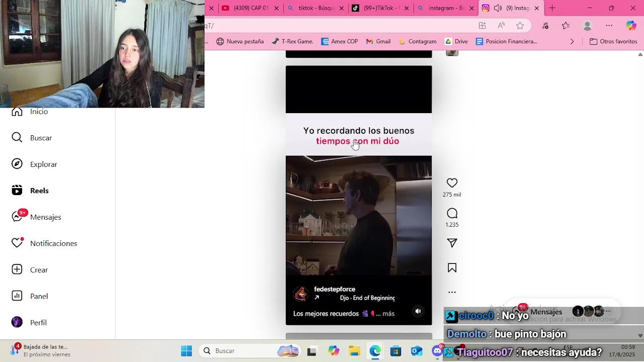Open the Windows Start menu

tap(187, 351)
